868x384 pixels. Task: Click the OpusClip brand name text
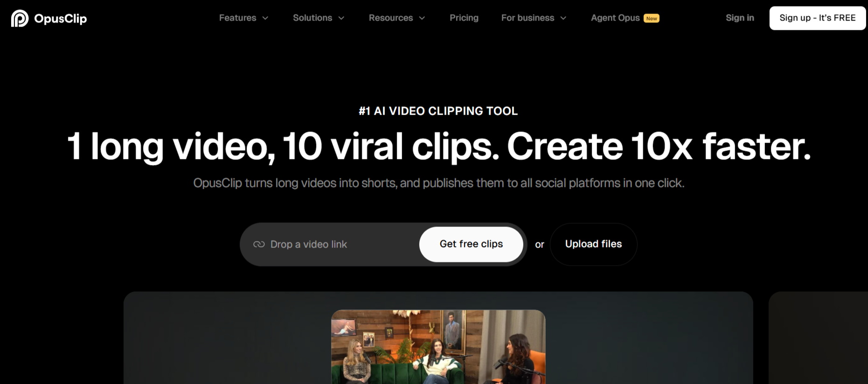point(60,19)
